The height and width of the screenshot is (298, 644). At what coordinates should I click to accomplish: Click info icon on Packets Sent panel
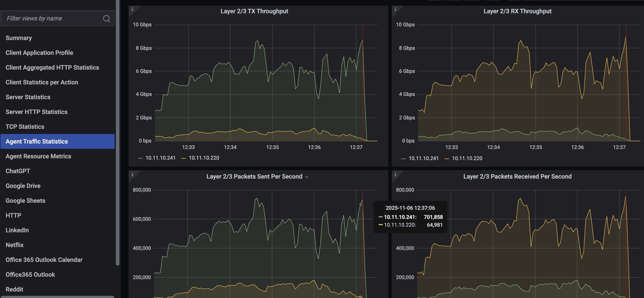132,174
